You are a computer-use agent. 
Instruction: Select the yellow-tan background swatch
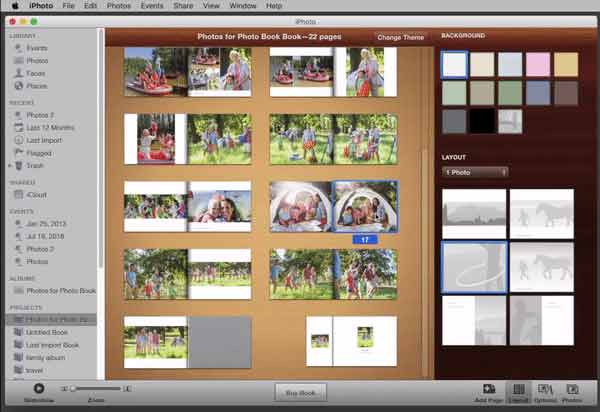[x=566, y=65]
